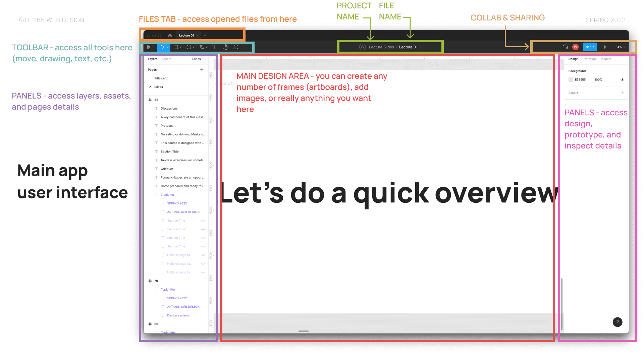
Task: Select the Move tool
Action: click(163, 47)
